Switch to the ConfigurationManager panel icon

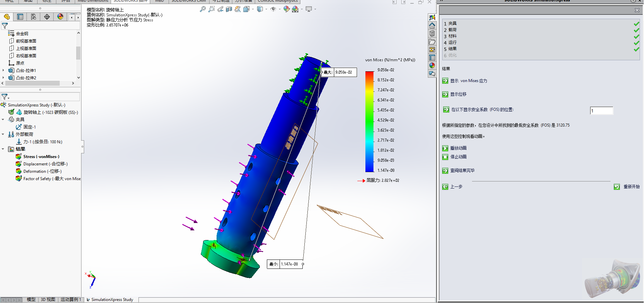(x=34, y=17)
